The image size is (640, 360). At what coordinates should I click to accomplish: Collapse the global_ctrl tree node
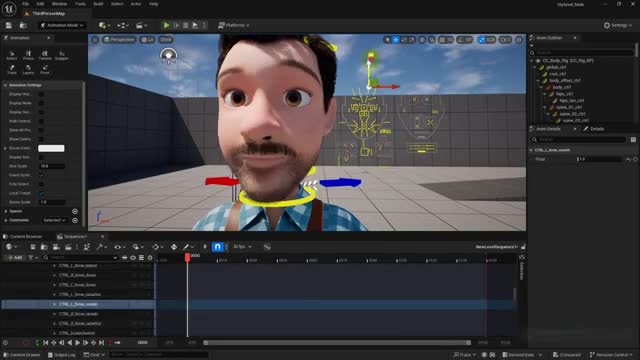pos(535,67)
